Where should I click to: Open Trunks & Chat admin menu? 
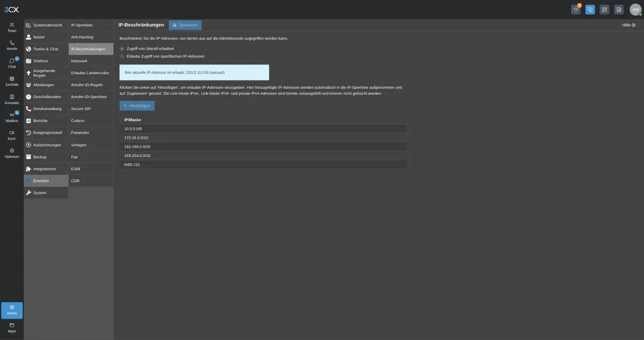(x=46, y=49)
